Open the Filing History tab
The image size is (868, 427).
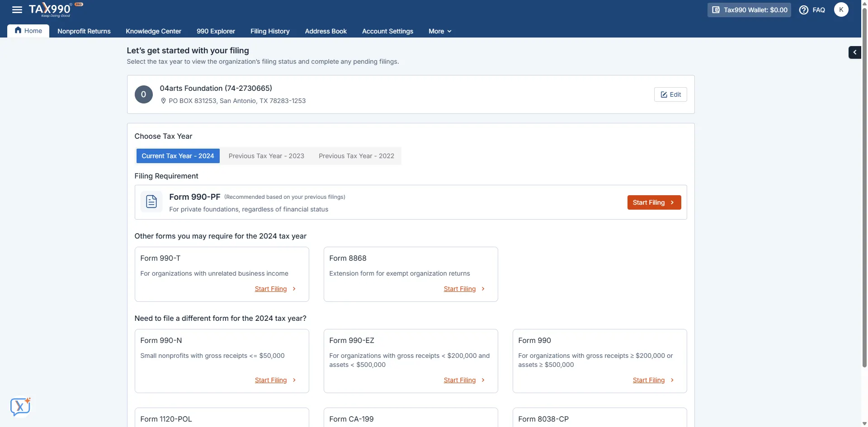coord(270,31)
